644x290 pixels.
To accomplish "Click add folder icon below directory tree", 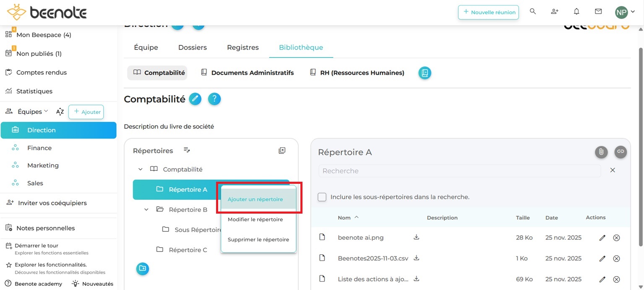I will [143, 269].
